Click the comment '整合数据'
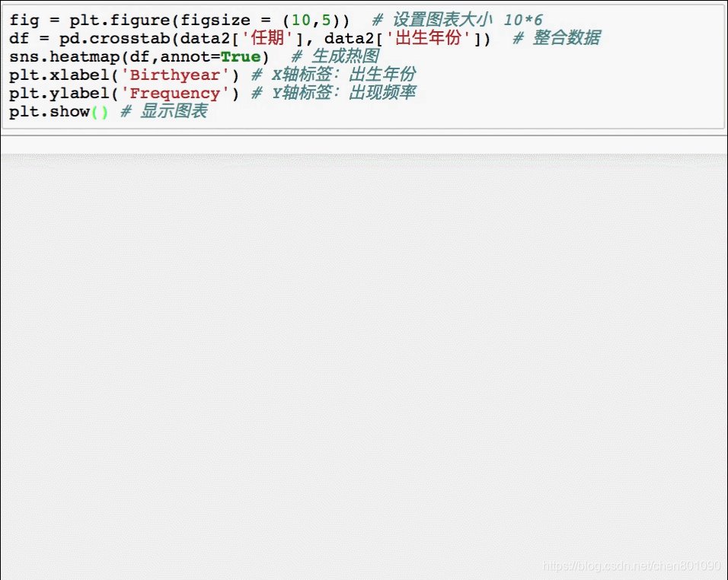Viewport: 728px width, 580px height. point(557,38)
